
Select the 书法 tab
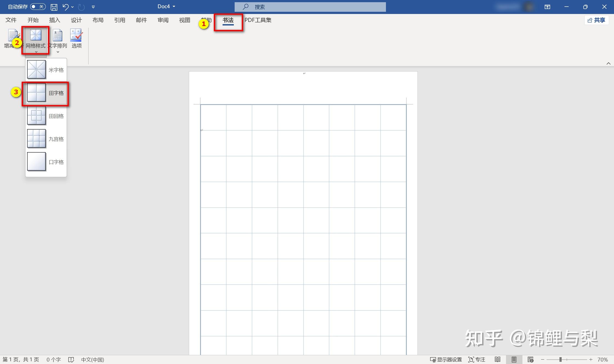pos(228,20)
